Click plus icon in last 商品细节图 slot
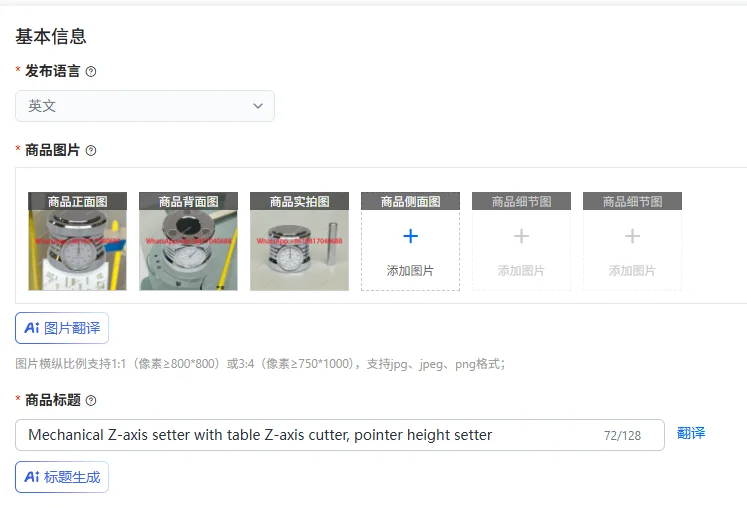 point(632,236)
